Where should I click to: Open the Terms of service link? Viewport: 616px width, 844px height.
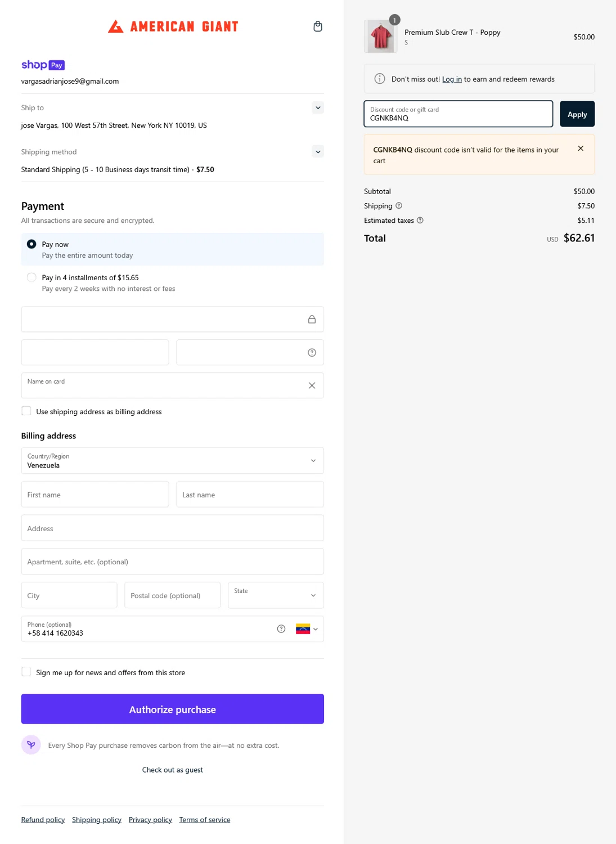pyautogui.click(x=205, y=820)
